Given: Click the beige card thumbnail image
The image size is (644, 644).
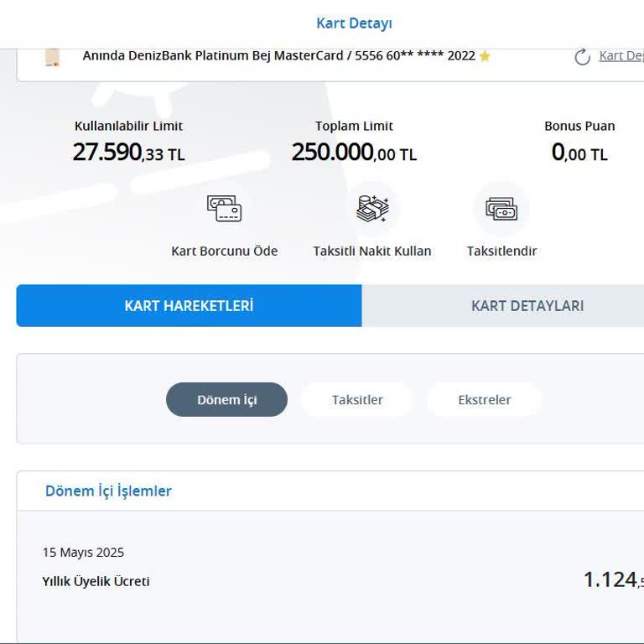Looking at the screenshot, I should pos(52,57).
